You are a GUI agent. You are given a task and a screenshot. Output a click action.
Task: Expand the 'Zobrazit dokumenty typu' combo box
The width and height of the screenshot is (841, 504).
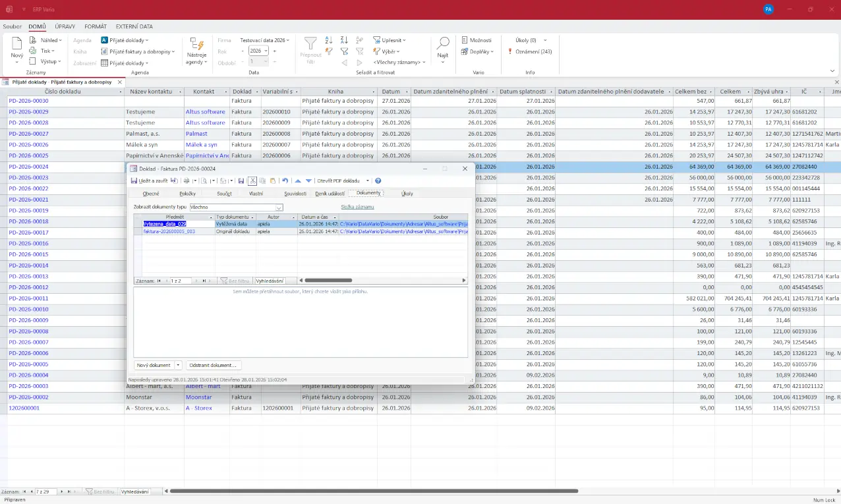click(x=279, y=208)
